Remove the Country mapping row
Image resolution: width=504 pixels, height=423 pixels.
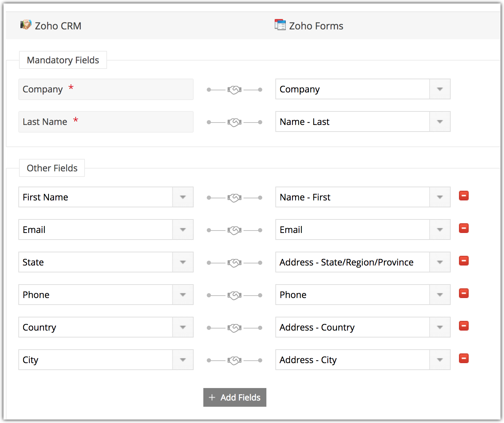click(x=463, y=326)
